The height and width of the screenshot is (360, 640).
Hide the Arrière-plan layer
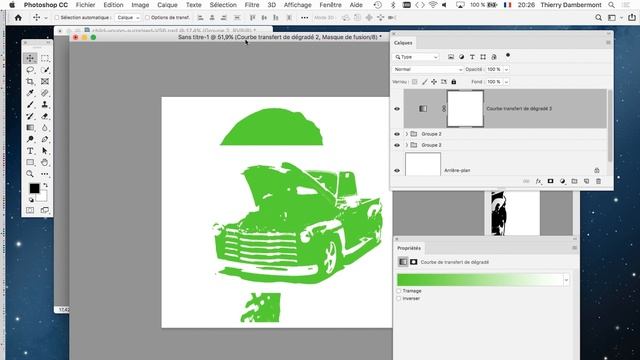click(x=397, y=171)
